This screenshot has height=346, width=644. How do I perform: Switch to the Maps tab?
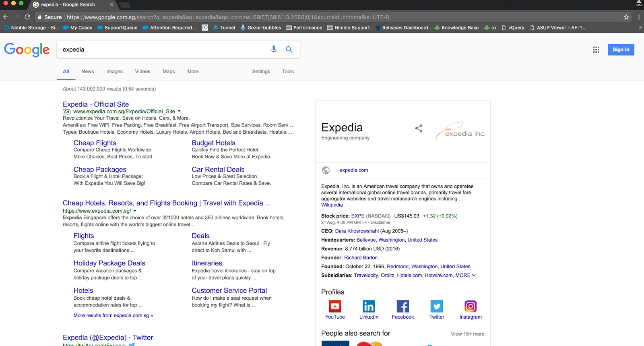[x=169, y=72]
